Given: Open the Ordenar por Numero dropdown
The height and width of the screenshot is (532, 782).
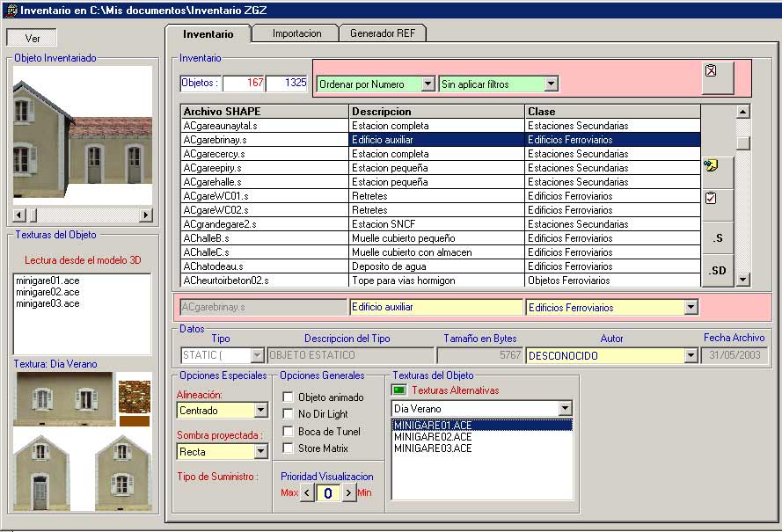Looking at the screenshot, I should coord(428,84).
